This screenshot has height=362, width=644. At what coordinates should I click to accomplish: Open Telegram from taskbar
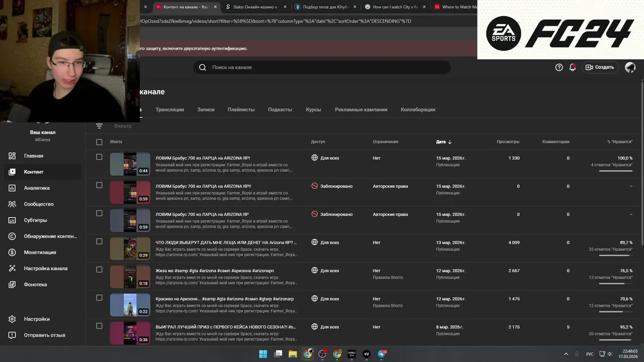coord(381,354)
